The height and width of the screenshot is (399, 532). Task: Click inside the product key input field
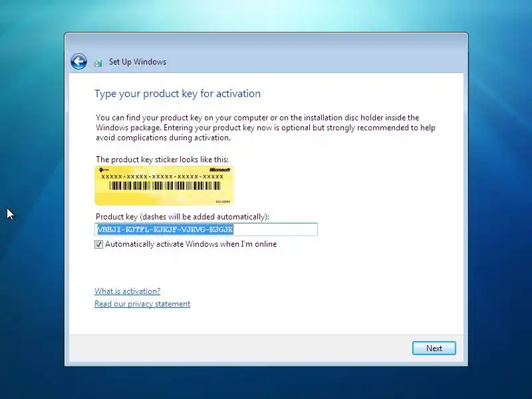(206, 229)
